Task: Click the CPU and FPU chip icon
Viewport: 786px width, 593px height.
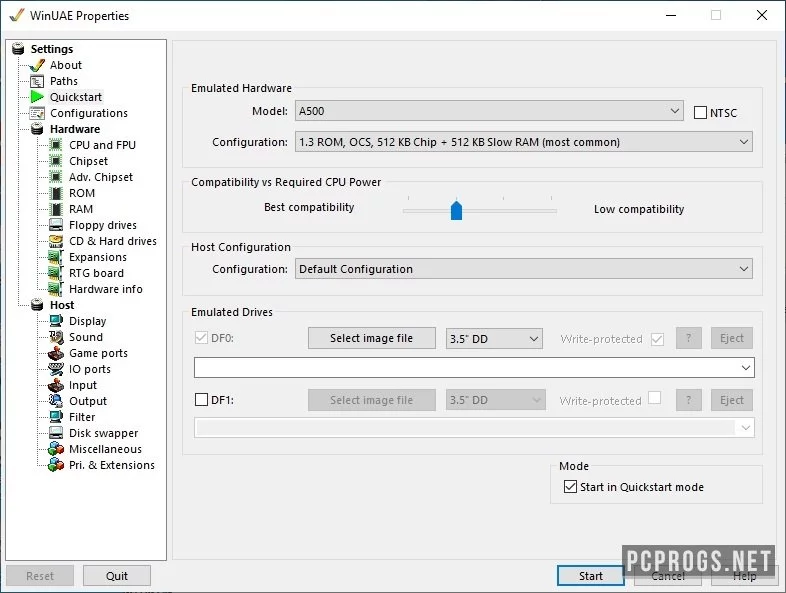Action: (x=56, y=145)
